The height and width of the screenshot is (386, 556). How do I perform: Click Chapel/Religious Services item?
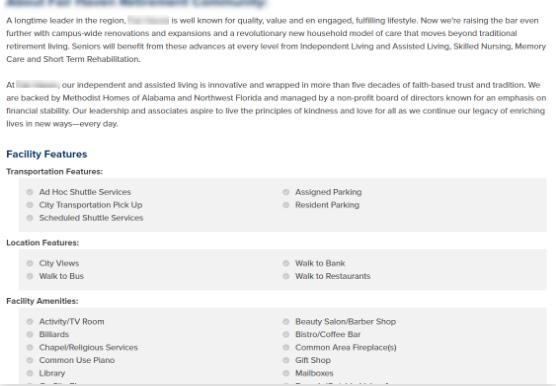[x=88, y=347]
